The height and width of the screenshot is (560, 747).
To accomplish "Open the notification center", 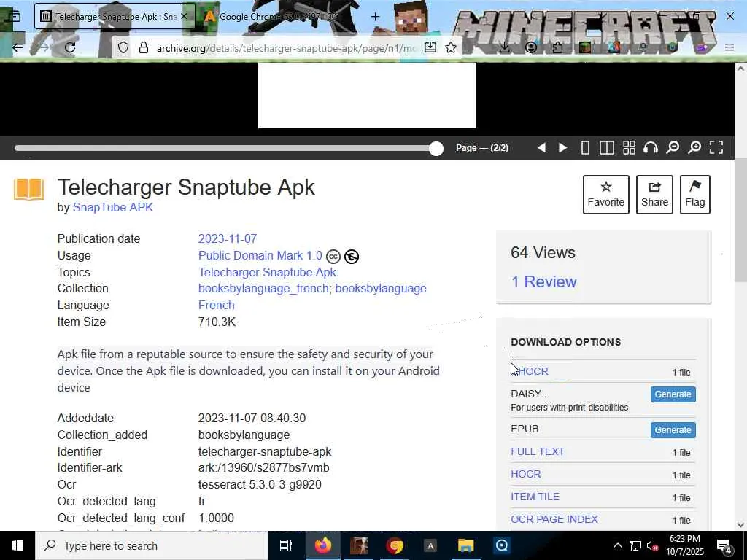I will [x=724, y=545].
